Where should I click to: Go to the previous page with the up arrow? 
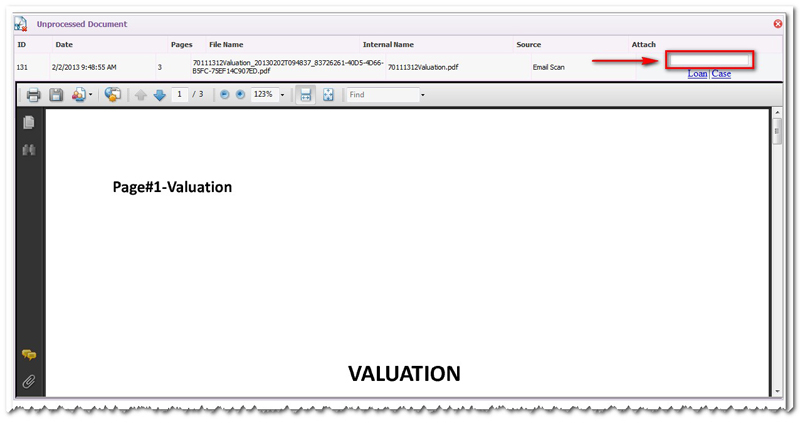coord(141,95)
